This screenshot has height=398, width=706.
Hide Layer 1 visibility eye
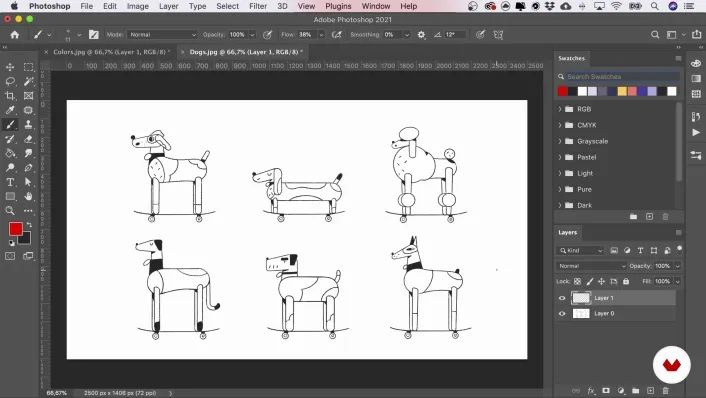[x=562, y=298]
